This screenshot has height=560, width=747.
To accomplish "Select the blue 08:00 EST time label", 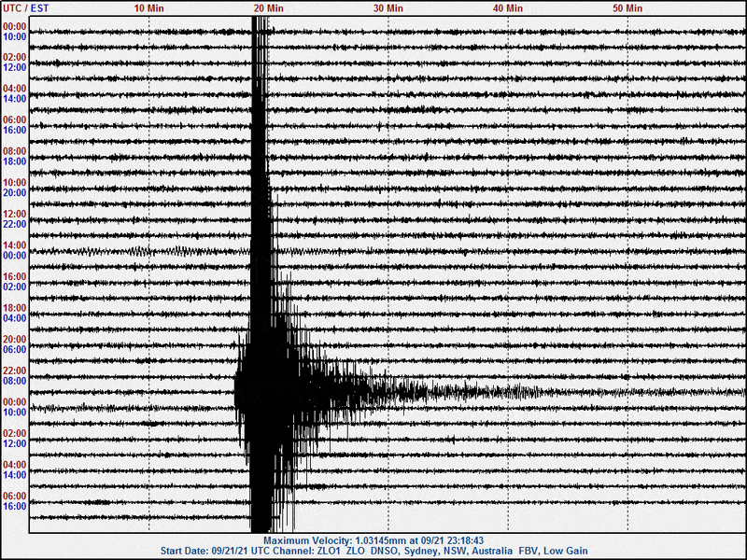I will pyautogui.click(x=15, y=381).
